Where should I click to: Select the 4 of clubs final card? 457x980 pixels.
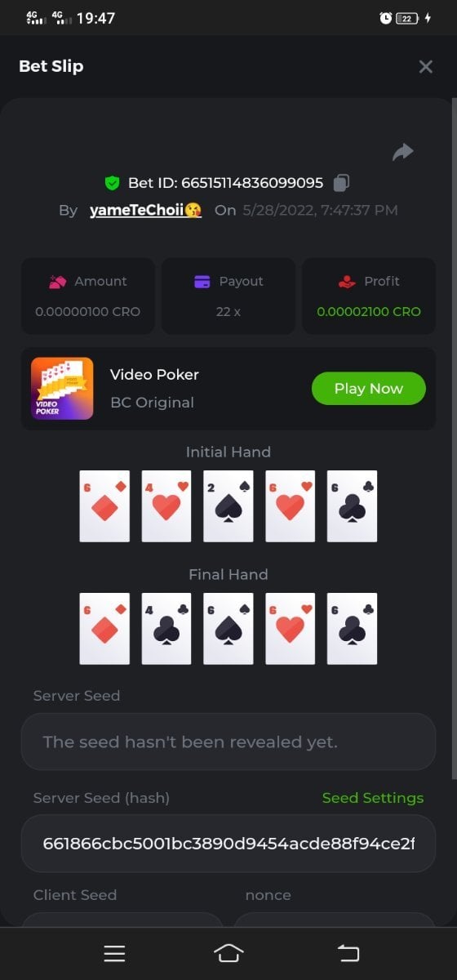(x=166, y=629)
